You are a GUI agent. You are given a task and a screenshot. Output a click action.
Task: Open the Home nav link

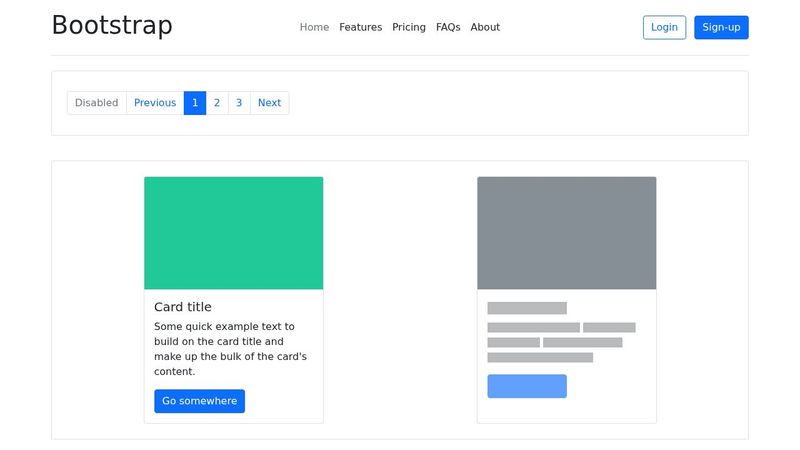[x=314, y=27]
